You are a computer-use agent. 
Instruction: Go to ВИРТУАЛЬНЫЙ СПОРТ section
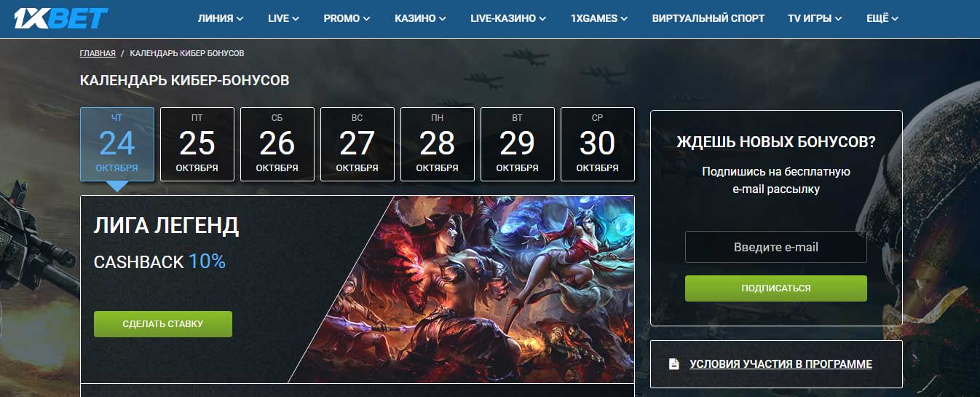pos(708,18)
